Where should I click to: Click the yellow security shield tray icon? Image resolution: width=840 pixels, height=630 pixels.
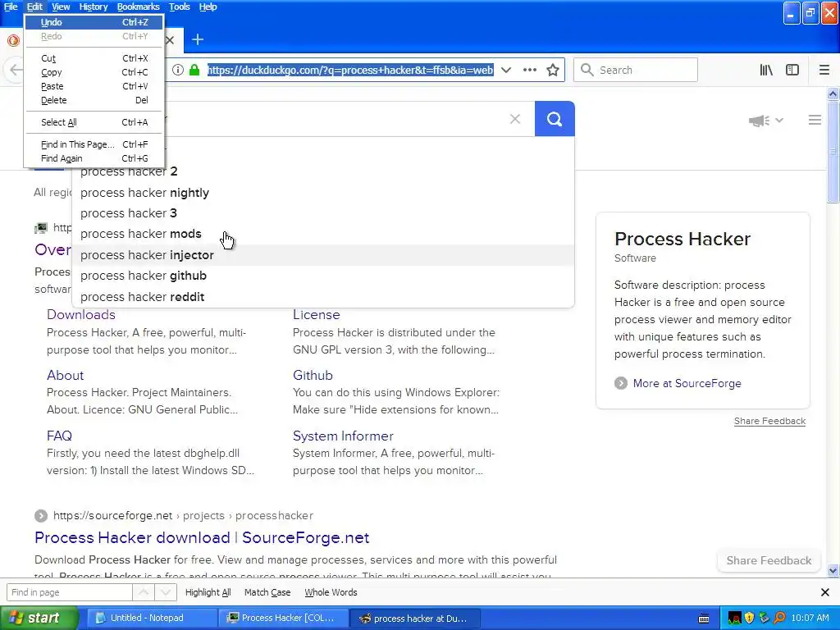coord(749,619)
